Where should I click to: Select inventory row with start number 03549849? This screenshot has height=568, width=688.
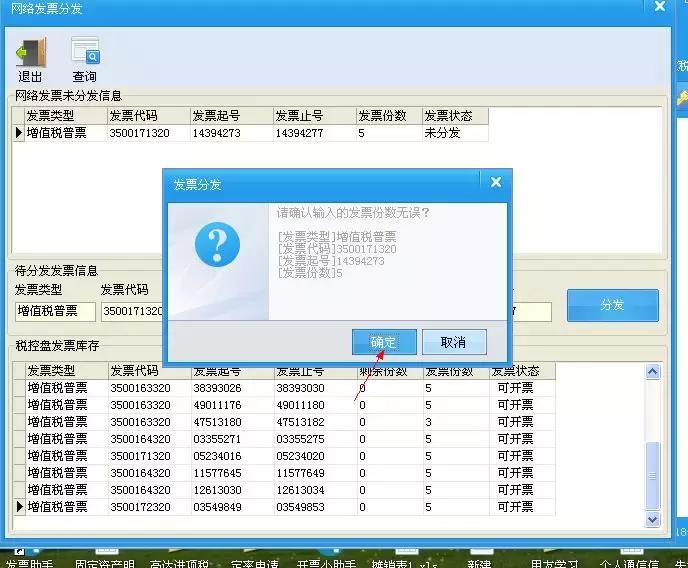tap(284, 507)
